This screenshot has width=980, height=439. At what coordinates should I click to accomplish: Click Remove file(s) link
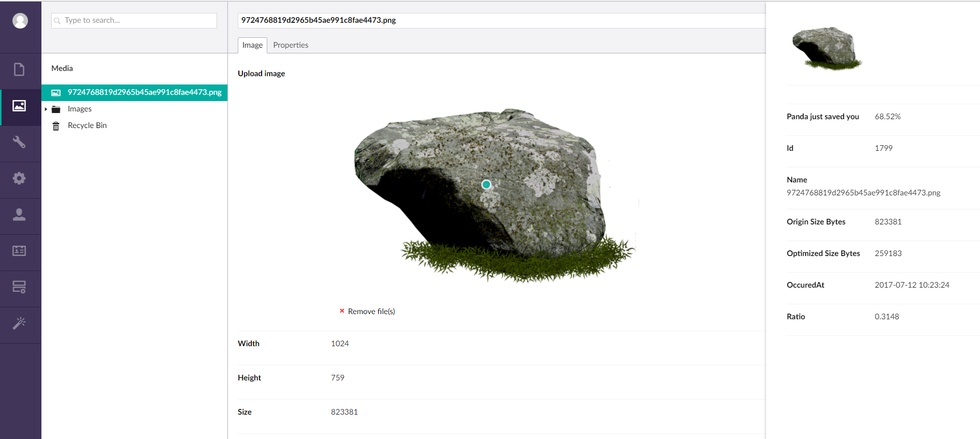371,311
